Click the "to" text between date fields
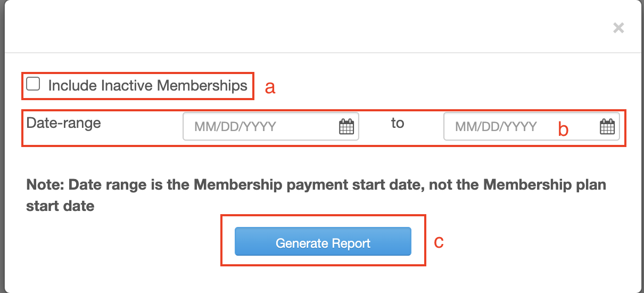This screenshot has height=293, width=644. [398, 123]
